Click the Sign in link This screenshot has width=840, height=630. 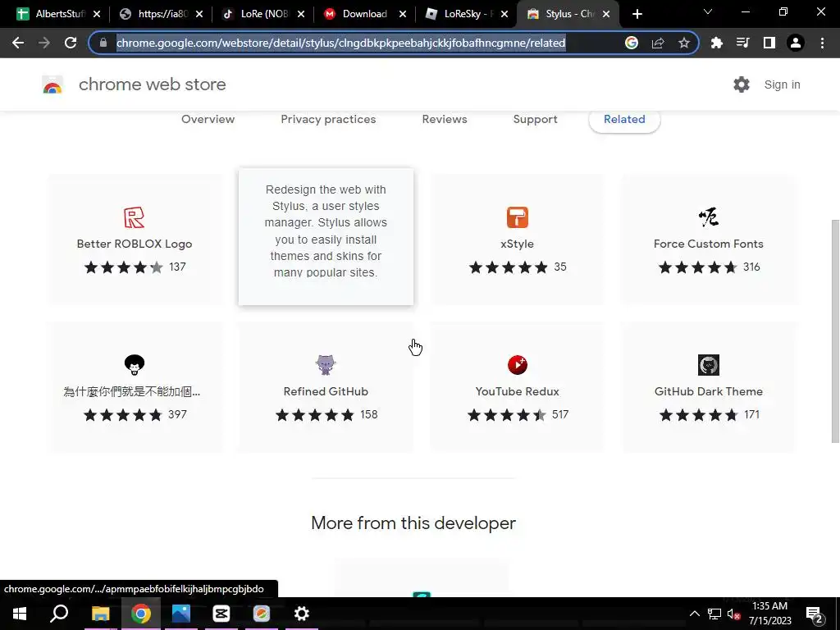[x=782, y=84]
